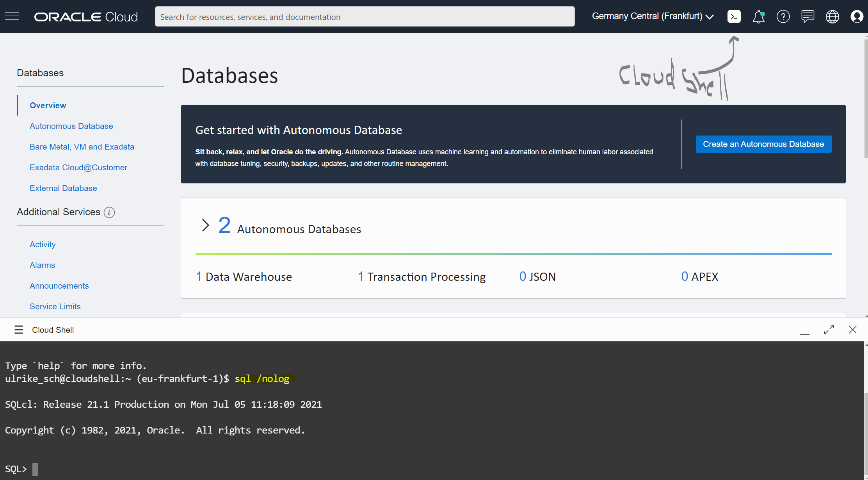Open the help question mark menu
868x480 pixels.
[x=783, y=16]
